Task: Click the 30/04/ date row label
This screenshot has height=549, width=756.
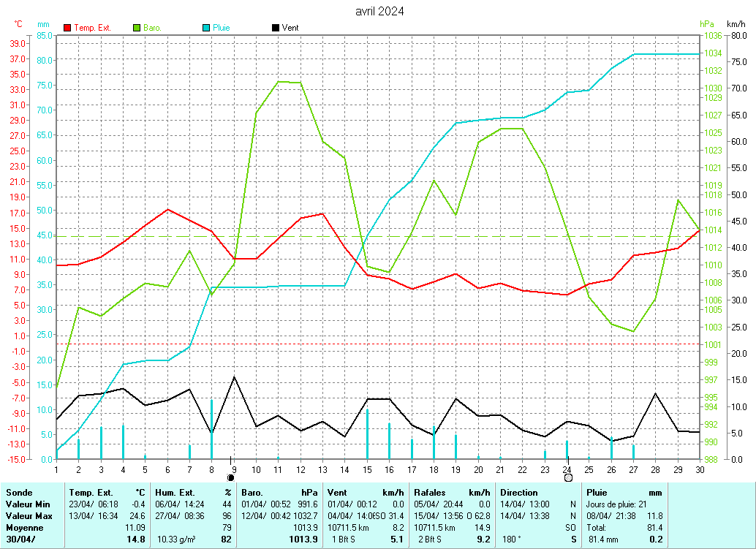Action: pyautogui.click(x=20, y=539)
